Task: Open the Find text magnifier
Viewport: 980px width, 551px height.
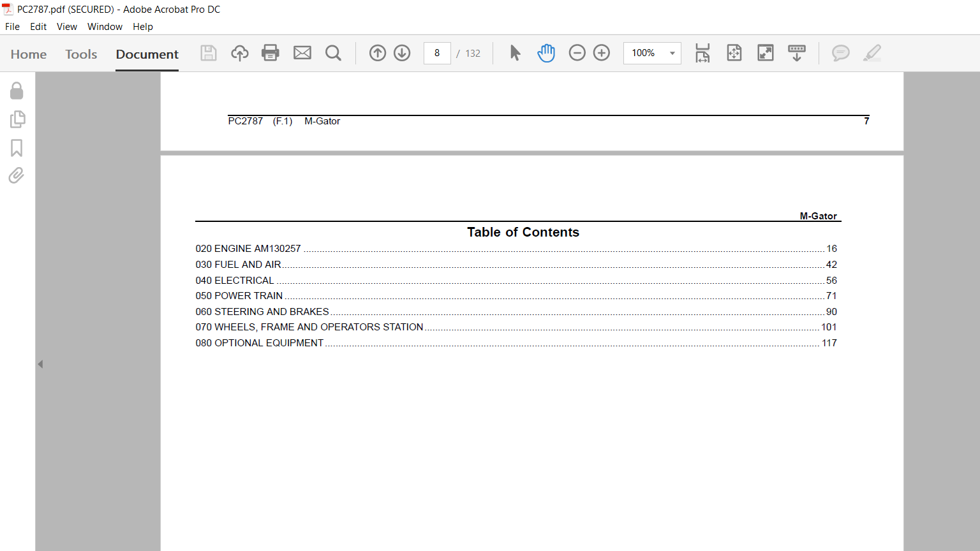Action: [333, 53]
